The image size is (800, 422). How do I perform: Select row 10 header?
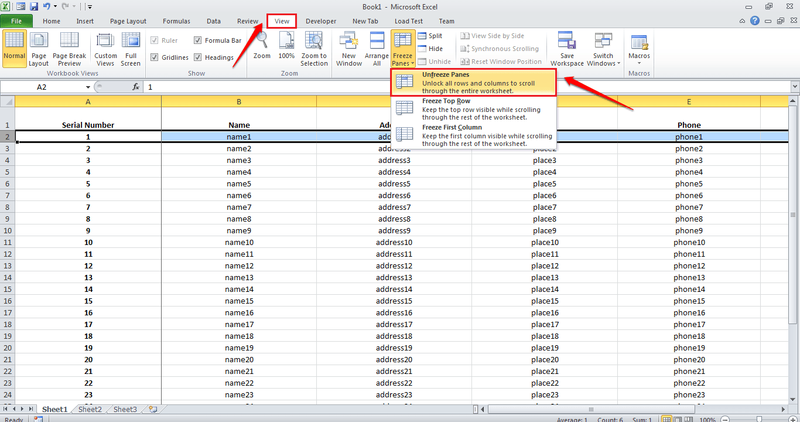7,231
